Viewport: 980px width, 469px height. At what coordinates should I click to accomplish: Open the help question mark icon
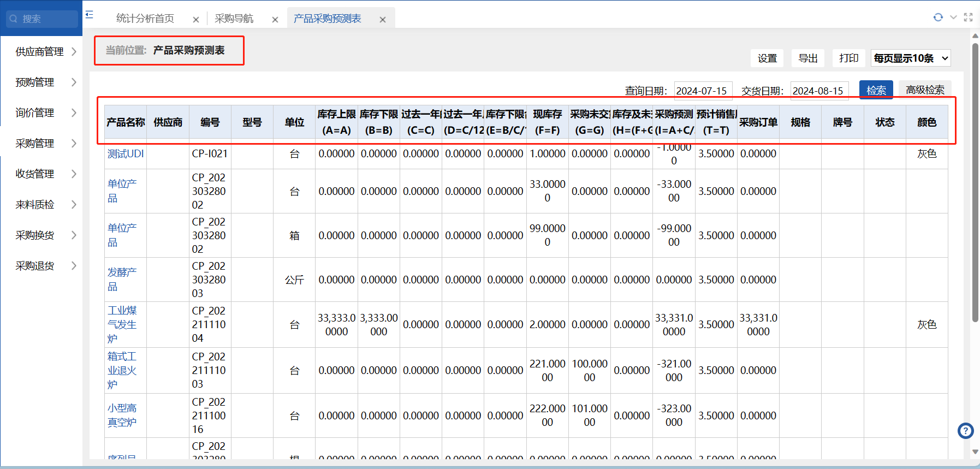point(966,431)
